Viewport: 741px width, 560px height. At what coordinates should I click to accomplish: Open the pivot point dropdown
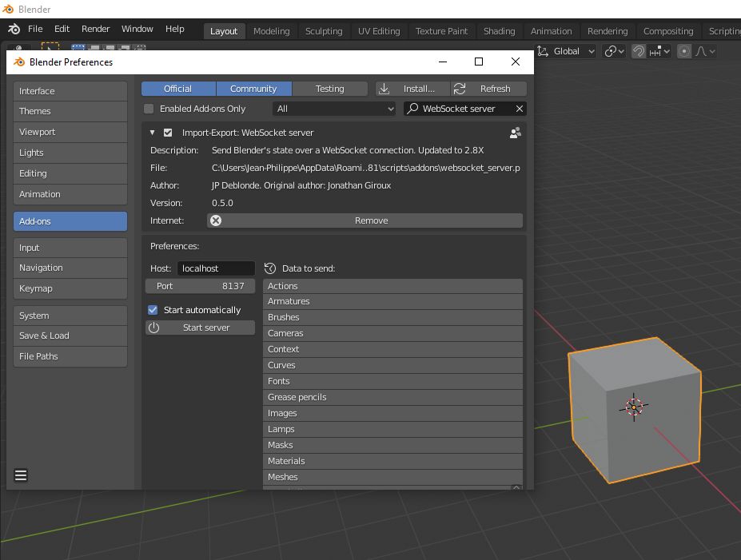pos(615,51)
